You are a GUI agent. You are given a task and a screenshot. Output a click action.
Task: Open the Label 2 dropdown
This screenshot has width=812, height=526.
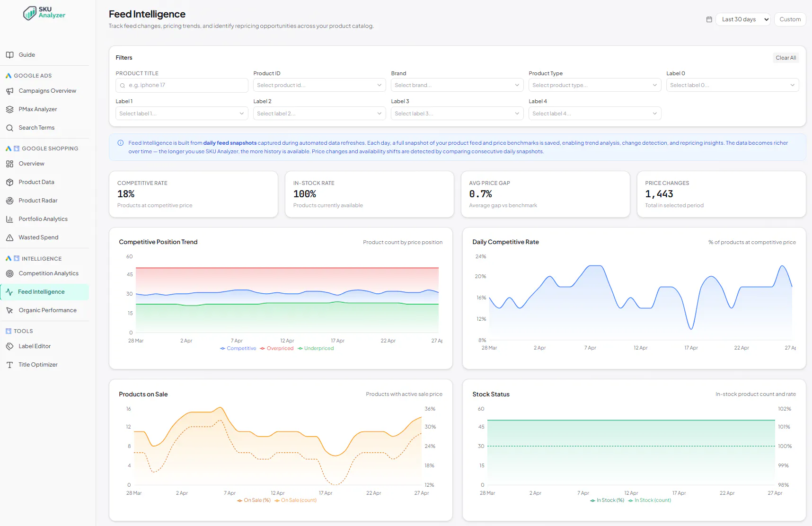(319, 114)
